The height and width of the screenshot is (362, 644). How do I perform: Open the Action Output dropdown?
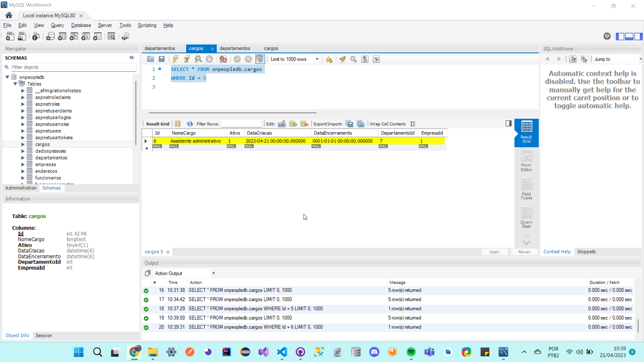(x=213, y=273)
